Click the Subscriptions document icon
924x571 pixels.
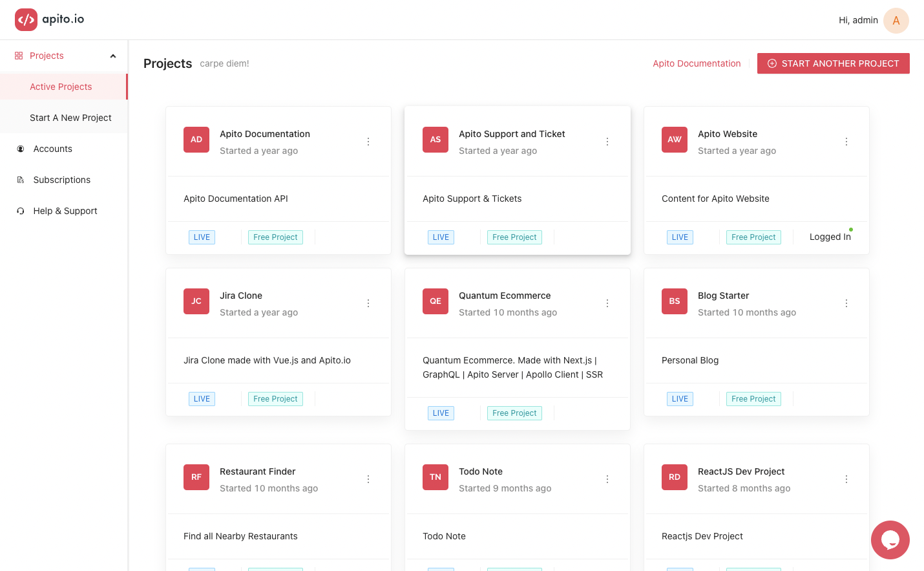(x=21, y=180)
